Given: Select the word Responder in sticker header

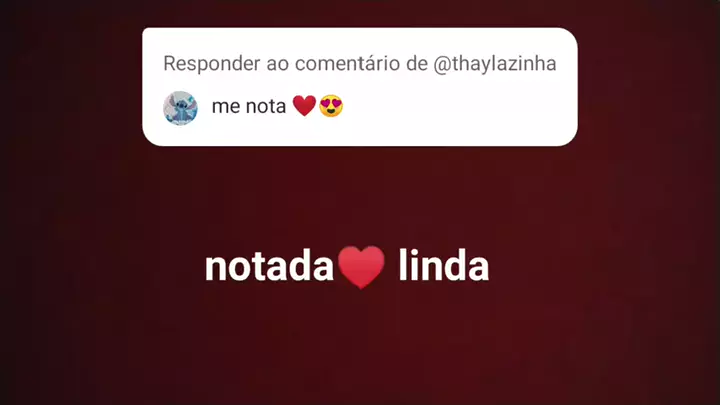Looking at the screenshot, I should click(212, 63).
